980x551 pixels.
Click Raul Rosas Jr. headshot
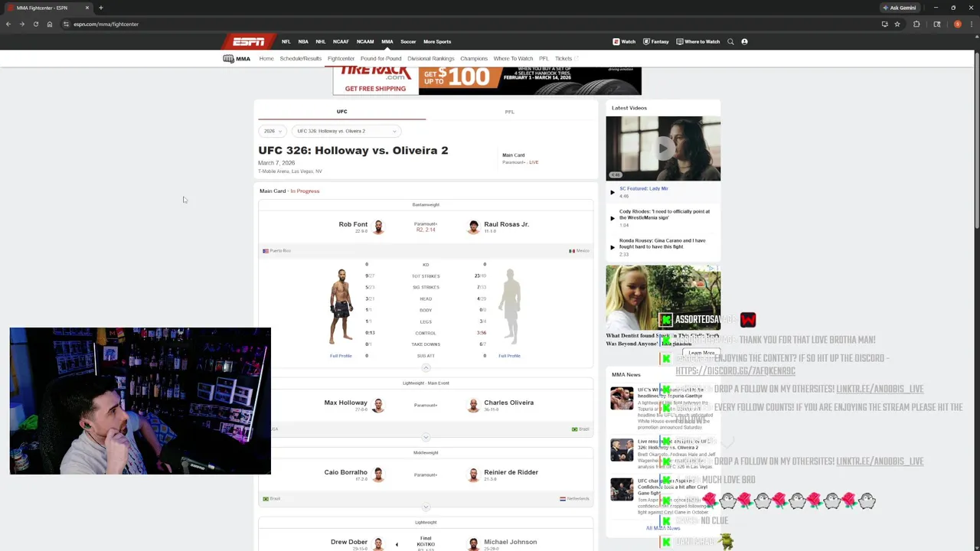click(473, 227)
